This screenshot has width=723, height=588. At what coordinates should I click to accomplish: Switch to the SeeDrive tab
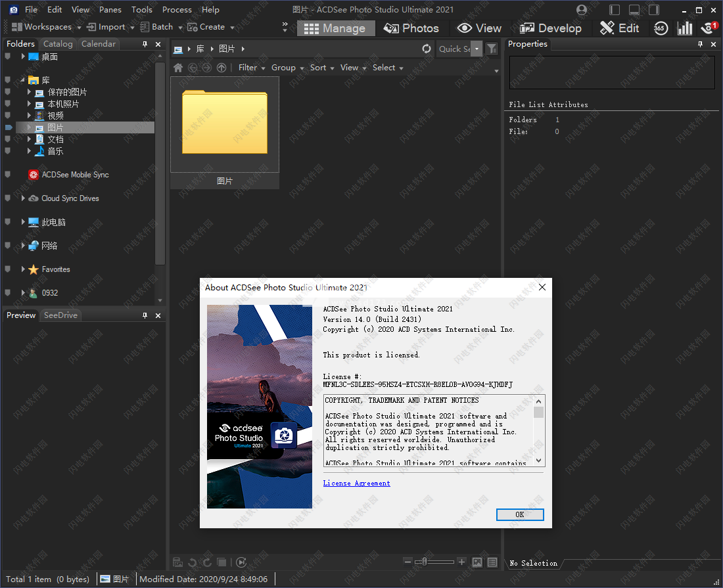(x=60, y=315)
